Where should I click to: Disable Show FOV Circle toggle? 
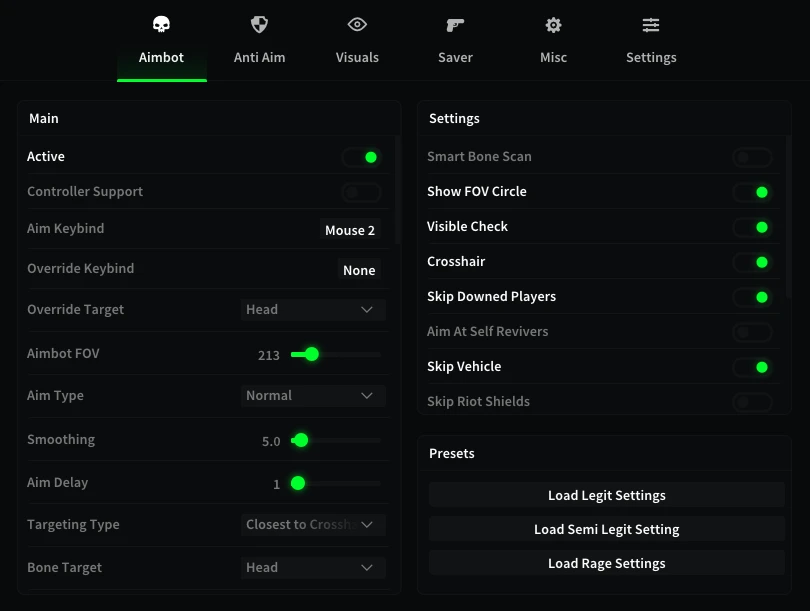[752, 192]
